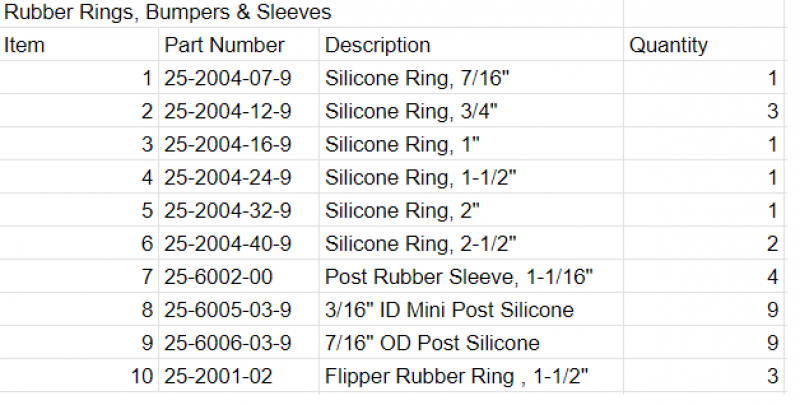Select the Silicone Ring, 2-1/2" description

point(420,244)
